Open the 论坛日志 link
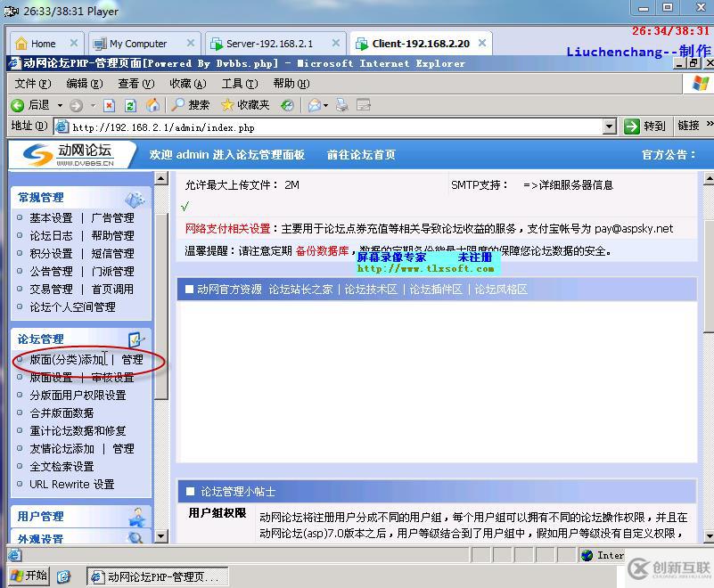The height and width of the screenshot is (588, 714). click(x=51, y=236)
